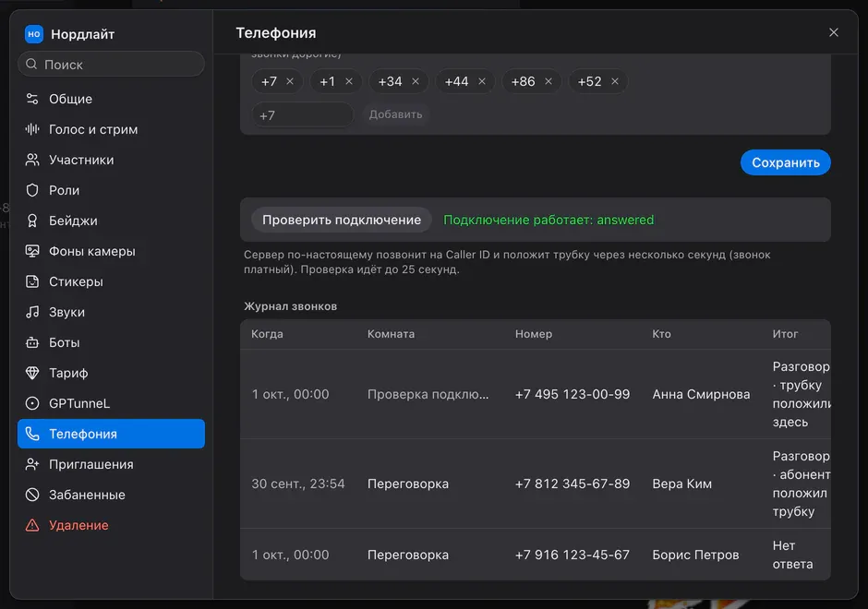Open the Общие settings section
Viewport: 868px width, 609px height.
(111, 99)
